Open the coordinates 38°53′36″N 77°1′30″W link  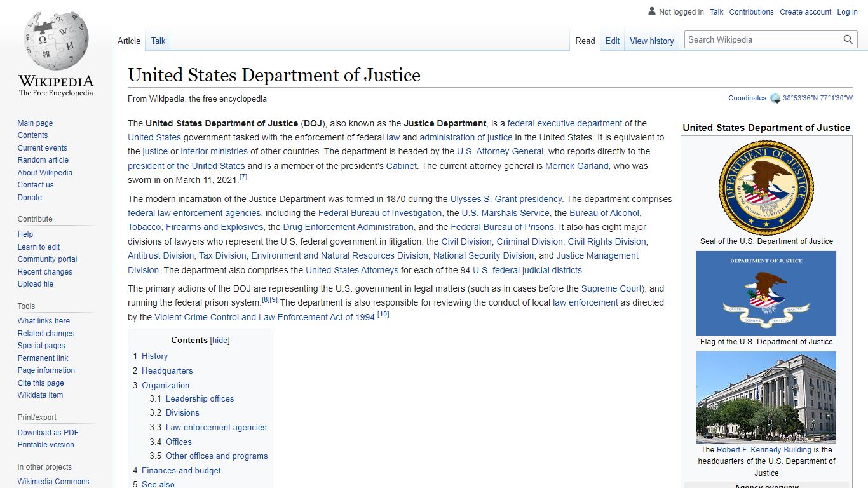(818, 98)
